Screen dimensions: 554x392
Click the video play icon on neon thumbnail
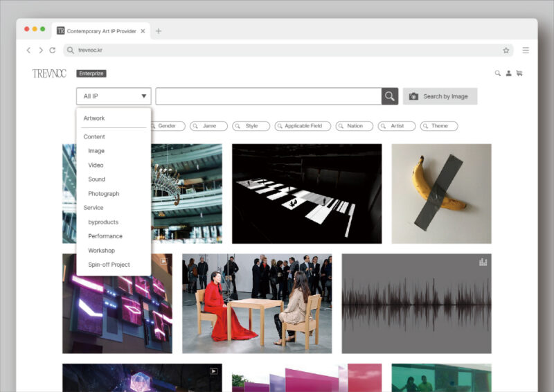163,261
